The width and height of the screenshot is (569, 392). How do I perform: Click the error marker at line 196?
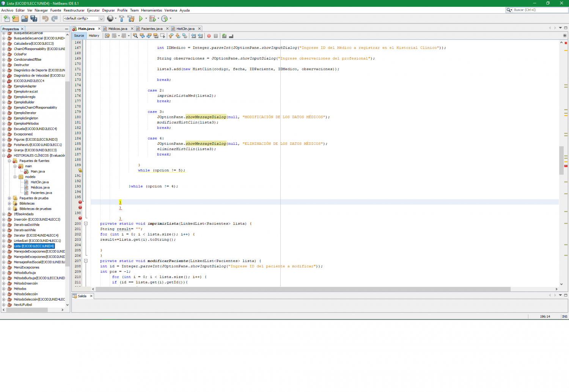[x=80, y=202]
